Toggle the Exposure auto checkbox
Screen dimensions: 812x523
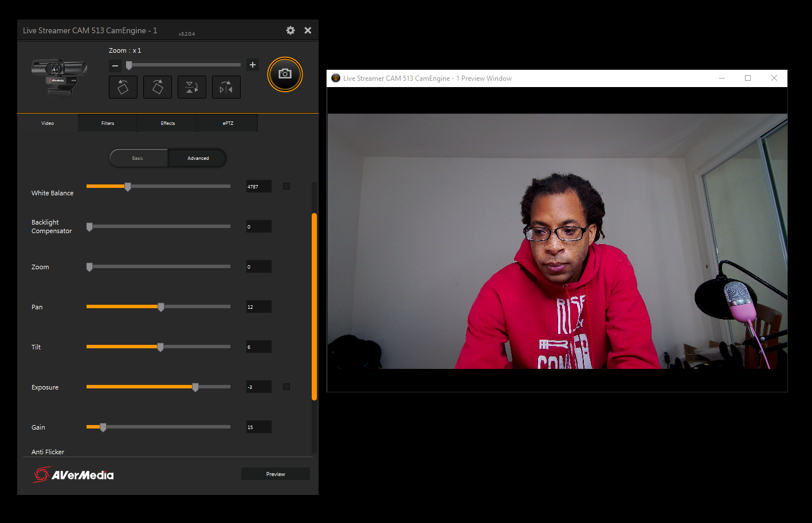pos(287,387)
